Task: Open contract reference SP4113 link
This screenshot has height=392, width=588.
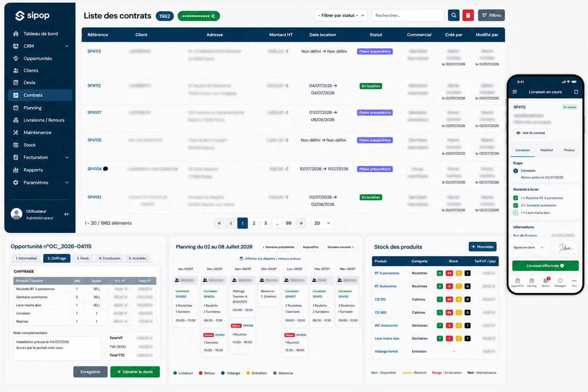Action: click(94, 51)
